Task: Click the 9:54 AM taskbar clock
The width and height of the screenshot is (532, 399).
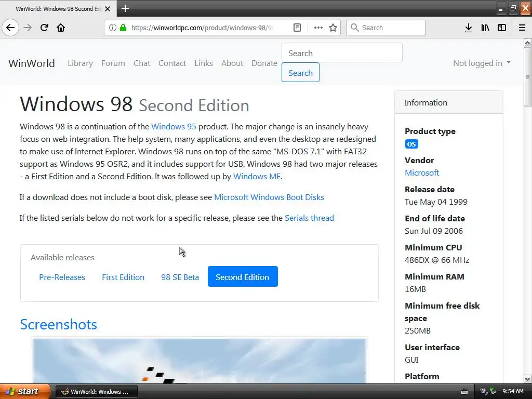Action: pos(513,392)
